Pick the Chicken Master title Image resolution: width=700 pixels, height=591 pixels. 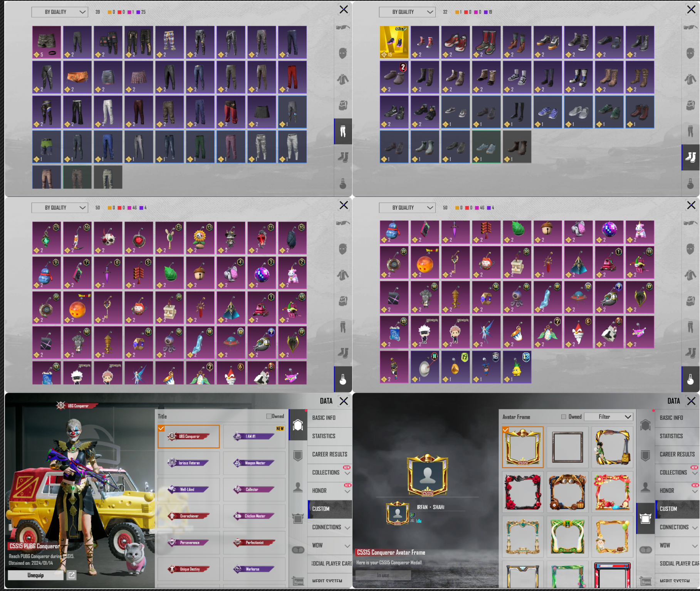tap(254, 516)
